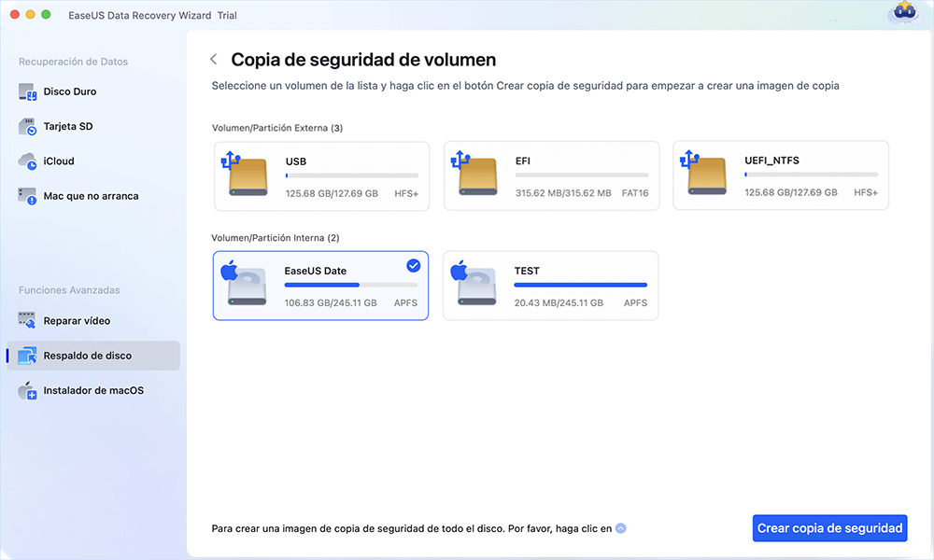Click the EaseUS Date usage bar
The height and width of the screenshot is (560, 934).
coord(351,285)
